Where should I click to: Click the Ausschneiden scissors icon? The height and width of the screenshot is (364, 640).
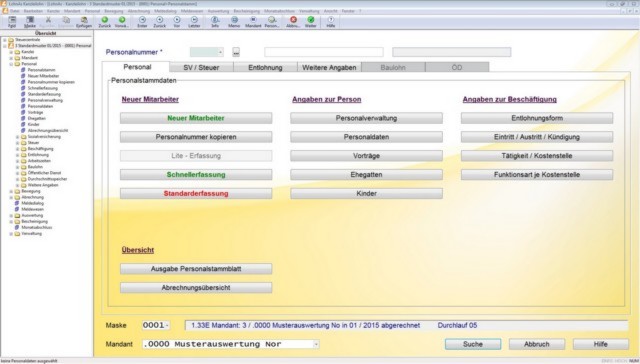[48, 21]
